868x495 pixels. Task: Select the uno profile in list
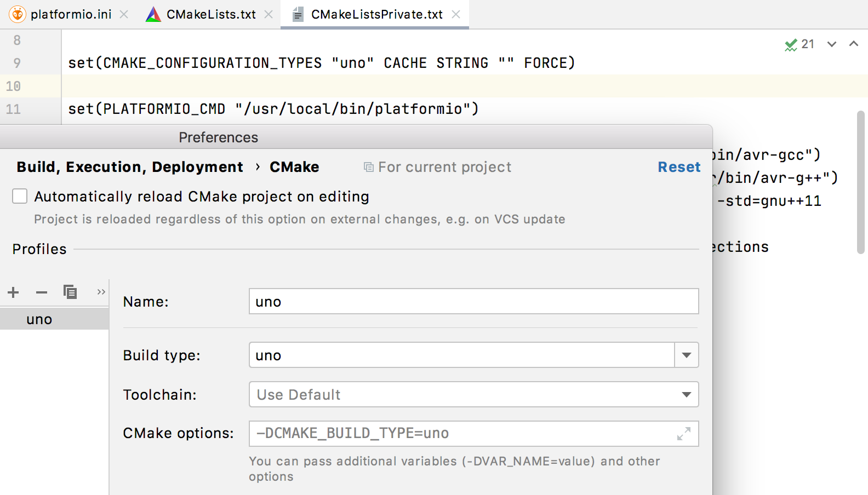pos(39,319)
